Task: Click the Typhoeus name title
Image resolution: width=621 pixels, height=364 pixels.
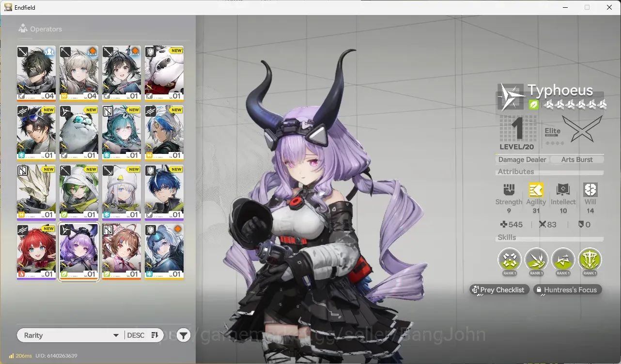Action: (x=560, y=91)
